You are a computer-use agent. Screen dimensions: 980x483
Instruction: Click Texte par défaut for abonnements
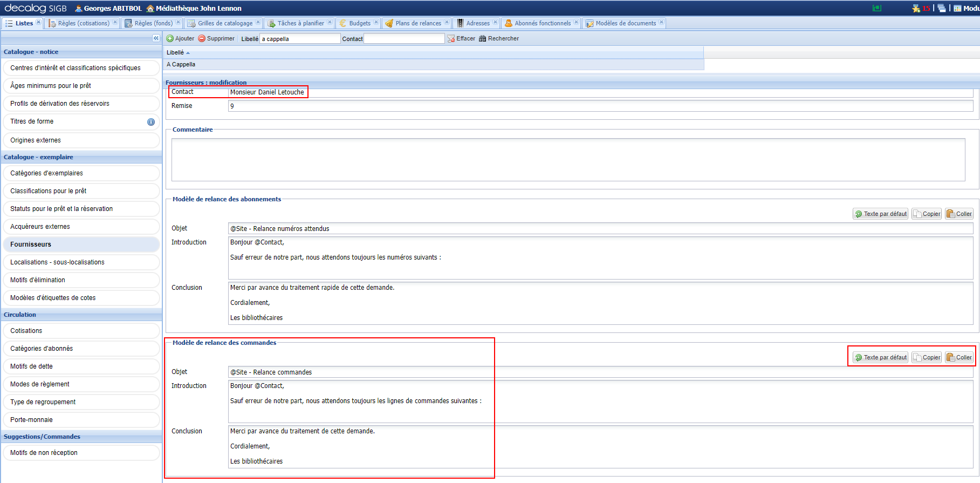(x=880, y=214)
